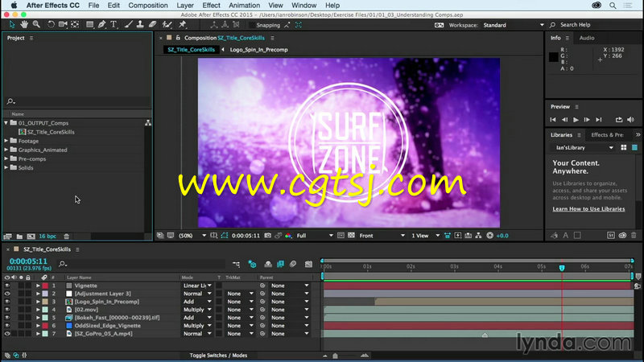Screen dimensions: 644x362
Task: Hide the Bokeh_Fast tif layer
Action: (x=7, y=318)
